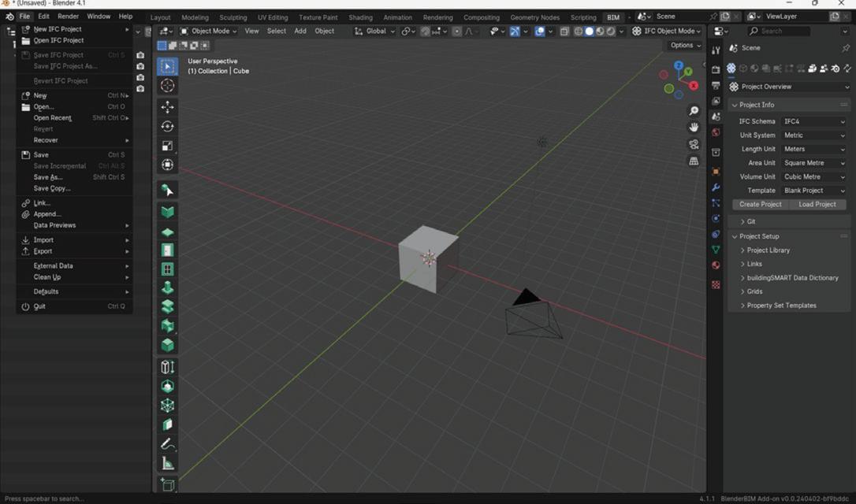Toggle show overlays button
This screenshot has height=504, width=856.
click(540, 31)
